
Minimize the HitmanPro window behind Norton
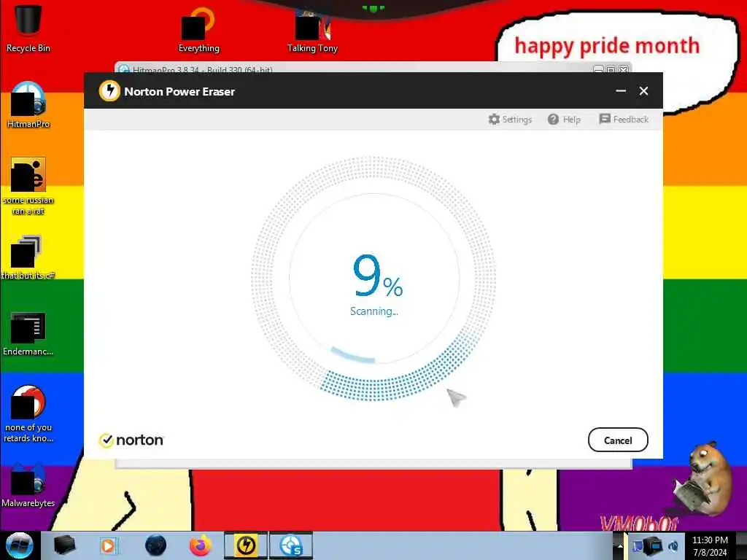point(598,69)
